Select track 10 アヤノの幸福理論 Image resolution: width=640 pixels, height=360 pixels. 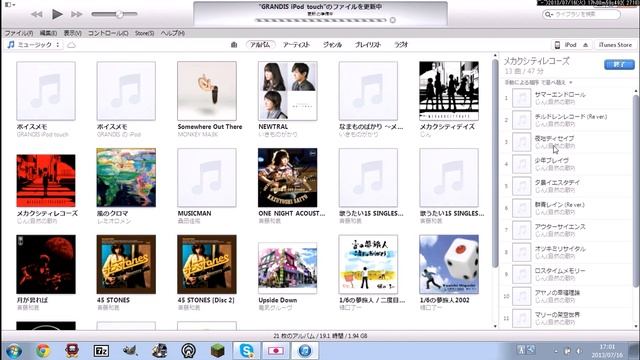(x=567, y=296)
